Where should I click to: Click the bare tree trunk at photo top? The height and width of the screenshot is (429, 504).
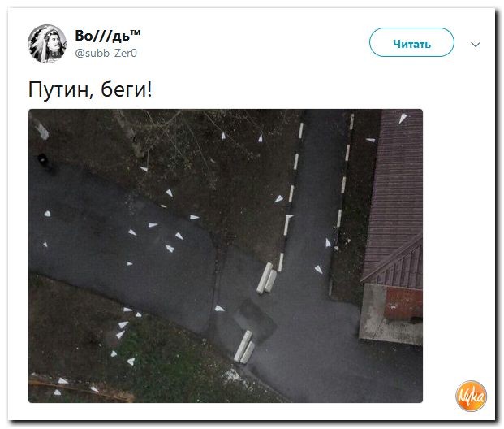click(x=128, y=132)
